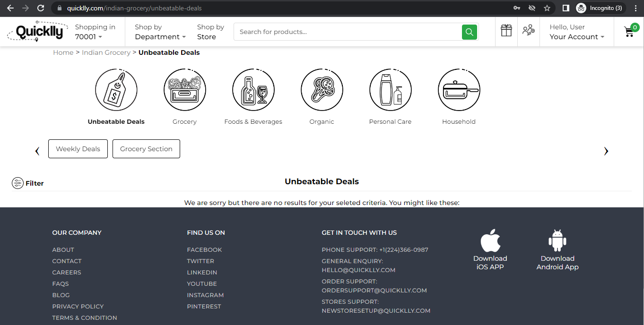Click the third-party cookies blocked eye icon
The image size is (644, 325).
pyautogui.click(x=532, y=8)
